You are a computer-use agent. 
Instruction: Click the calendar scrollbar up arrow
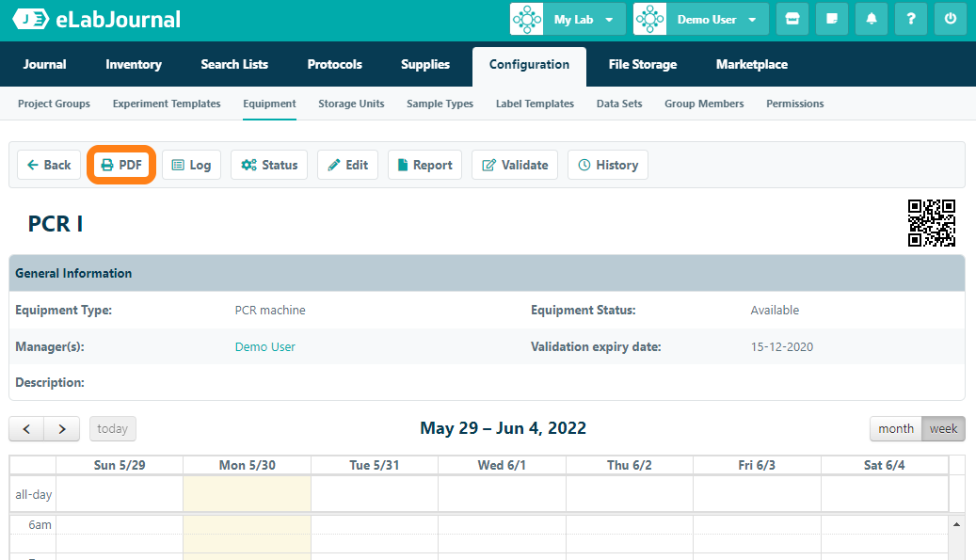click(957, 523)
